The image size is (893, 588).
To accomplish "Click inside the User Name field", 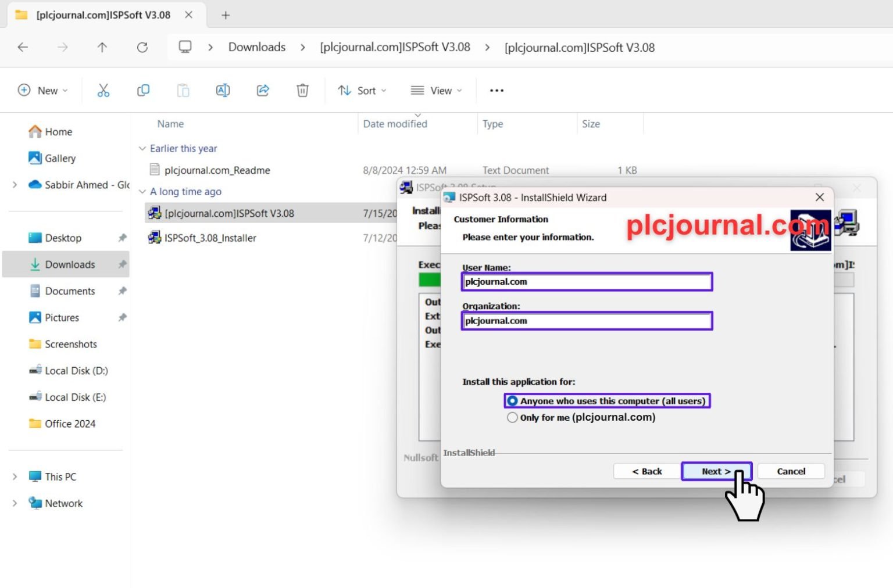I will 586,281.
